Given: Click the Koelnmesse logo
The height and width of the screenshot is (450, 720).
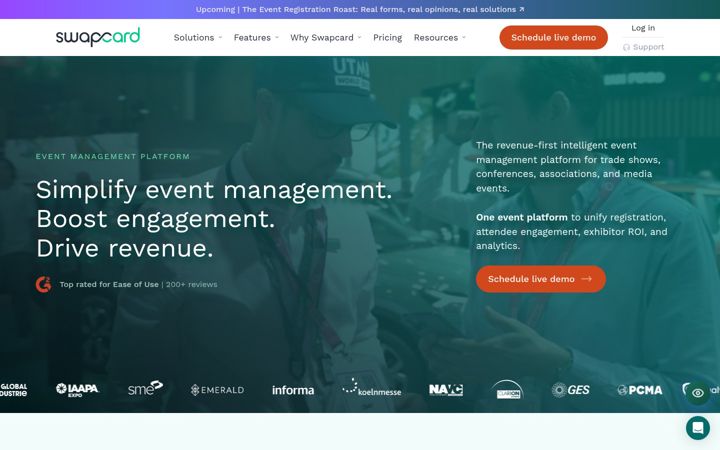Looking at the screenshot, I should [372, 388].
